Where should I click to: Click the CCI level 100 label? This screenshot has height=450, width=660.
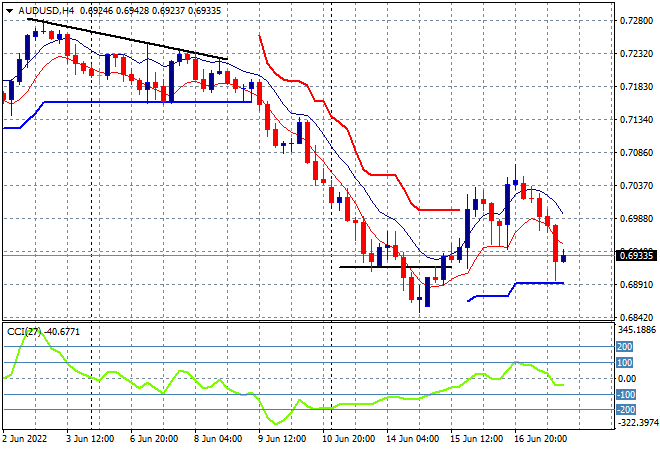click(625, 362)
